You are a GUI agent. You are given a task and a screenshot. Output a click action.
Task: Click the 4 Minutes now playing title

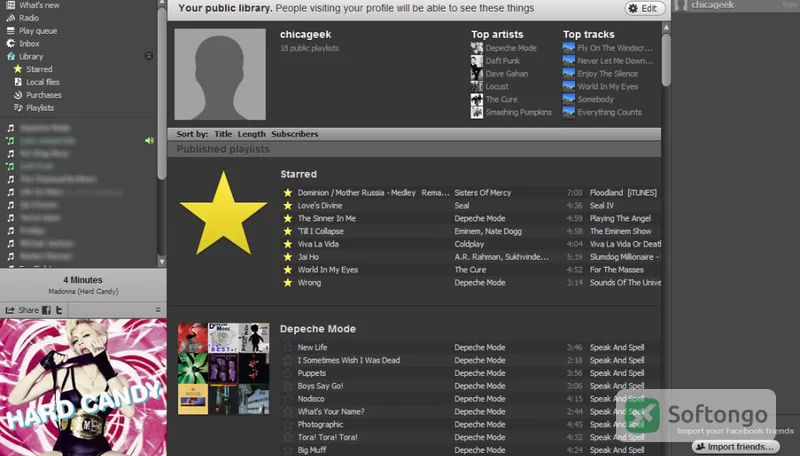[83, 280]
